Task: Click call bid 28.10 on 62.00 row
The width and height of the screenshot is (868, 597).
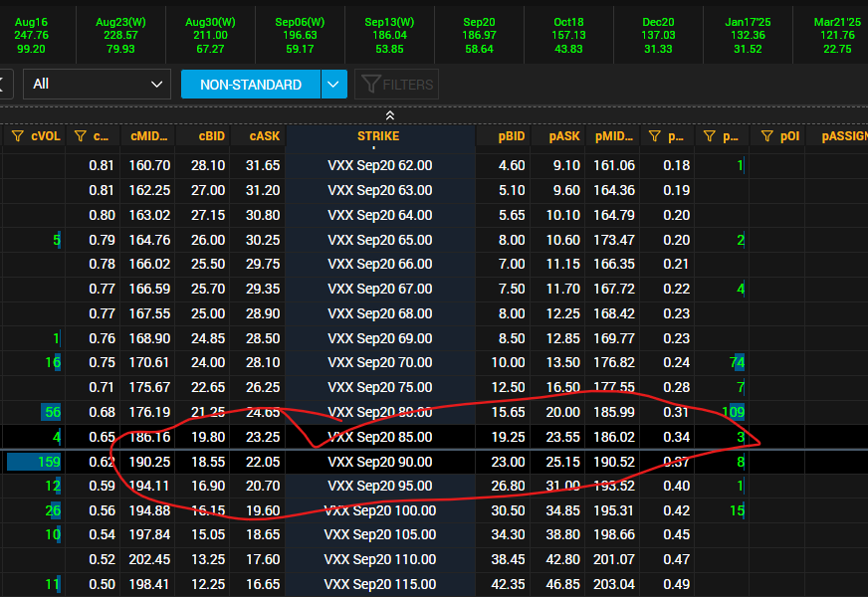Action: click(208, 165)
